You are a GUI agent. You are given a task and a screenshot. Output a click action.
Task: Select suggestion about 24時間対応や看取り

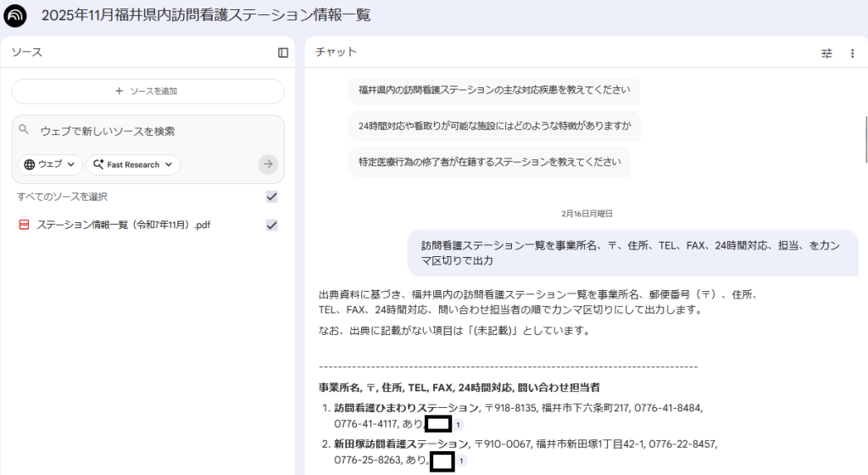coord(494,126)
